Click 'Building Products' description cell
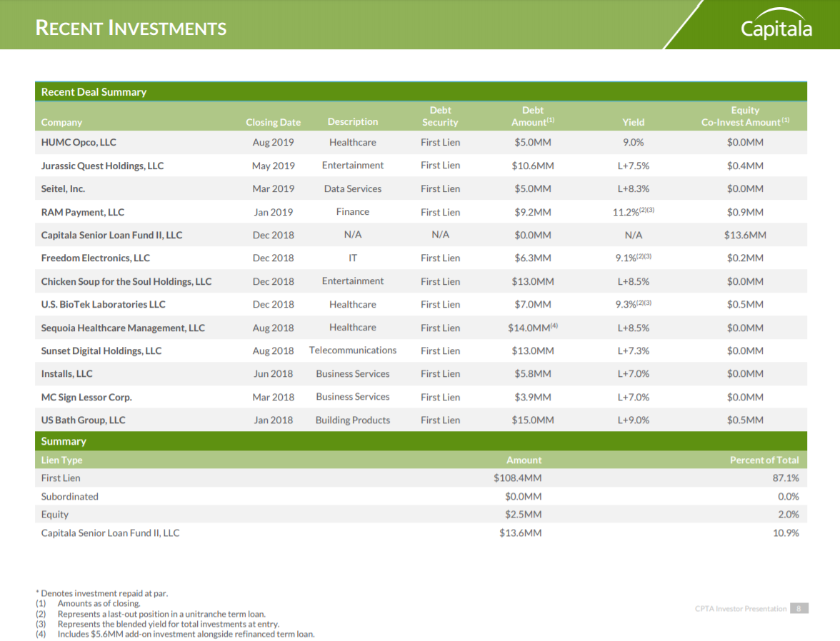 click(x=353, y=420)
